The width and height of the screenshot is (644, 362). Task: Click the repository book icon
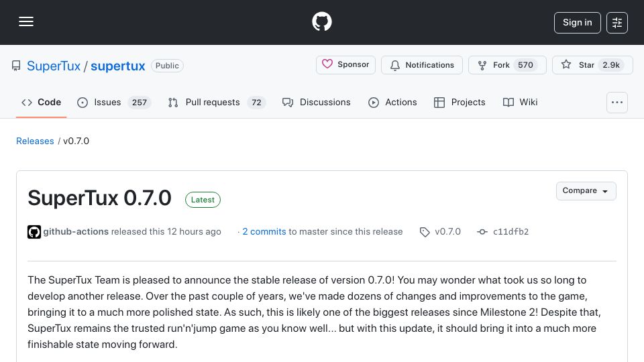pyautogui.click(x=16, y=66)
